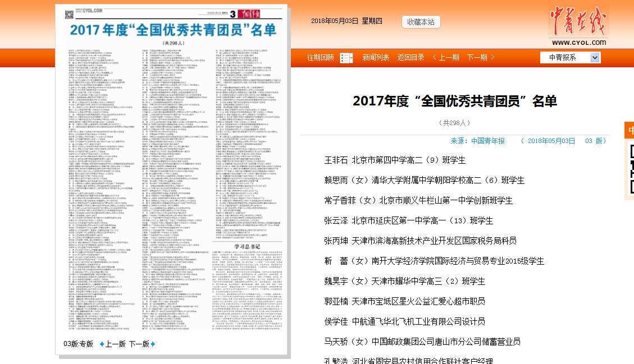Go back via 返回目录
The width and height of the screenshot is (634, 364).
tap(410, 57)
